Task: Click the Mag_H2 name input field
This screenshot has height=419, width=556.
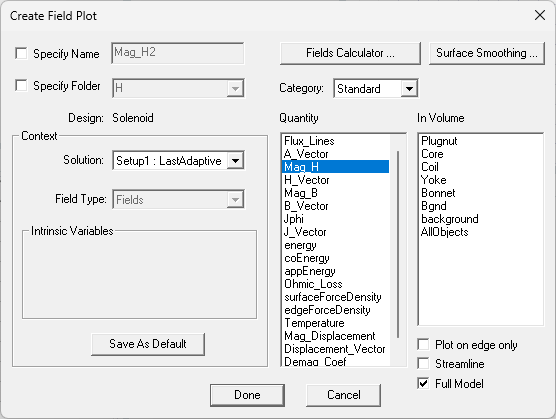Action: tap(178, 53)
